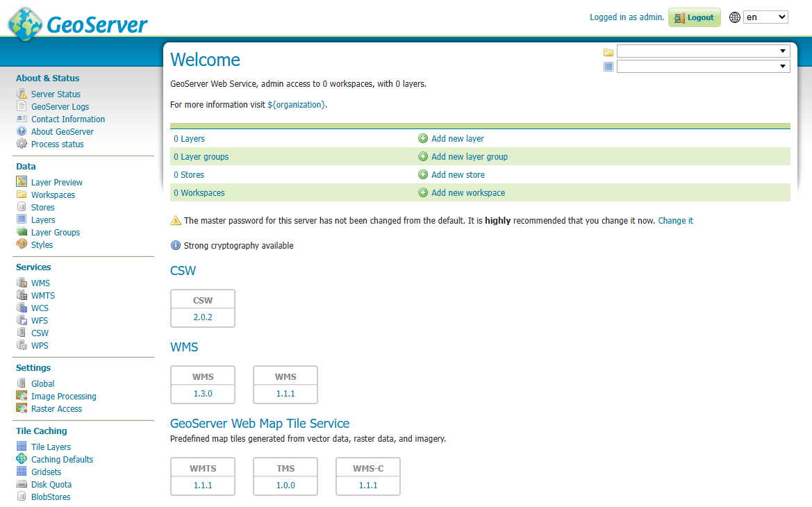The height and width of the screenshot is (507, 812).
Task: Click green plus icon beside Add new store
Action: click(423, 174)
